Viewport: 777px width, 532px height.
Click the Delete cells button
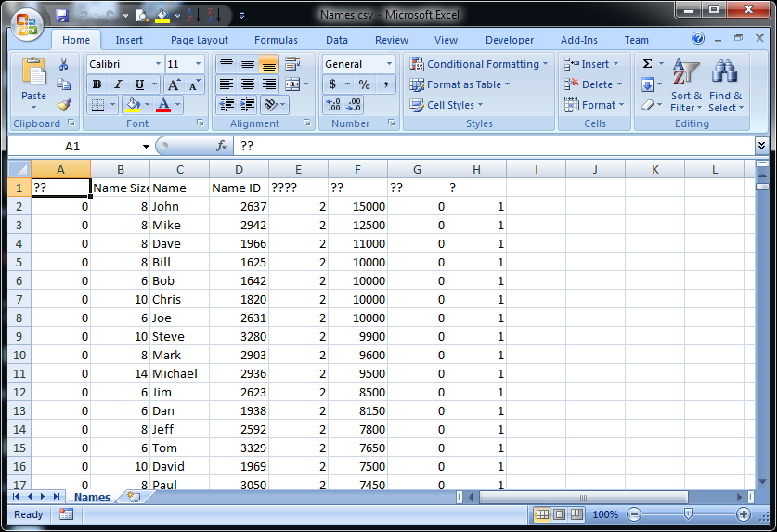[x=593, y=84]
